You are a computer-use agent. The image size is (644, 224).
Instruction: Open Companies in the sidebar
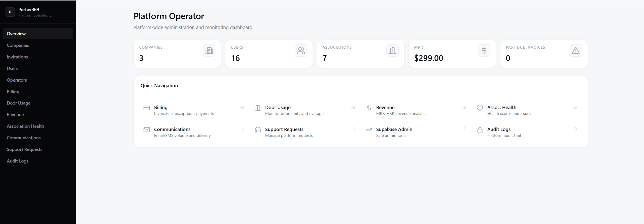pyautogui.click(x=38, y=45)
